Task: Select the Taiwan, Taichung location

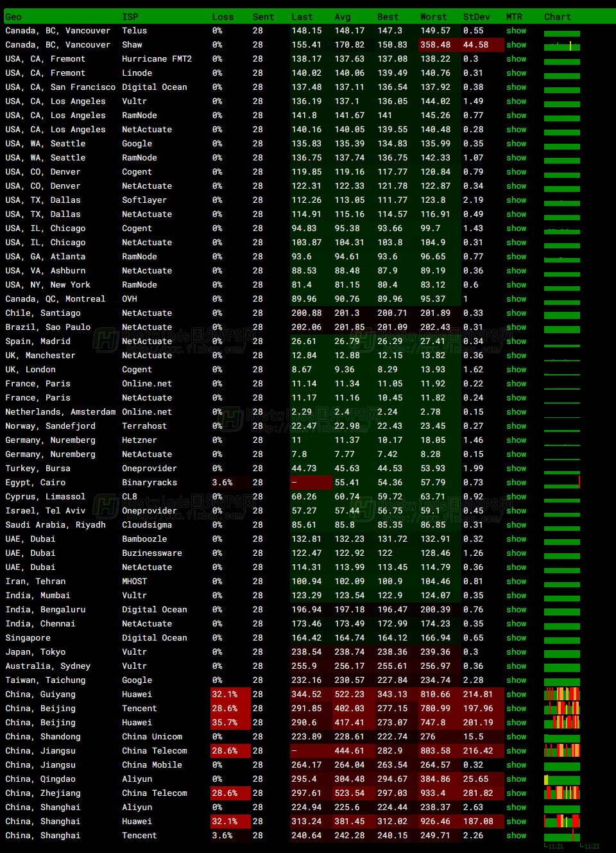Action: coord(45,680)
